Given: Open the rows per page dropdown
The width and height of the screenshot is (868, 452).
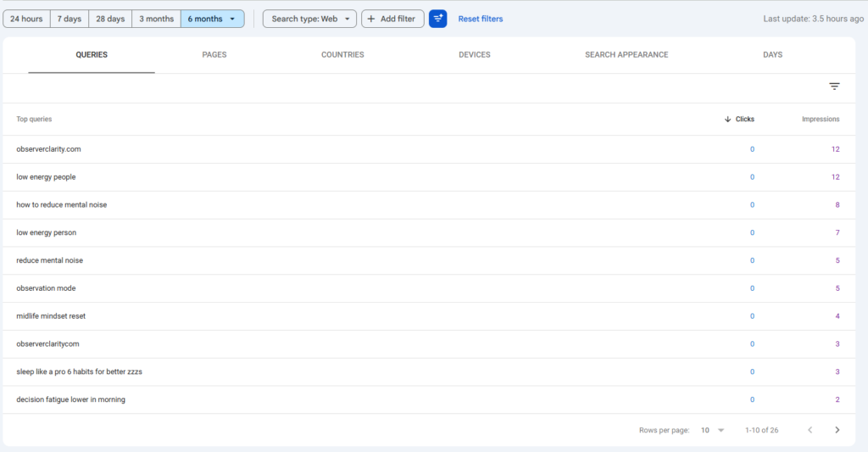Looking at the screenshot, I should 712,431.
